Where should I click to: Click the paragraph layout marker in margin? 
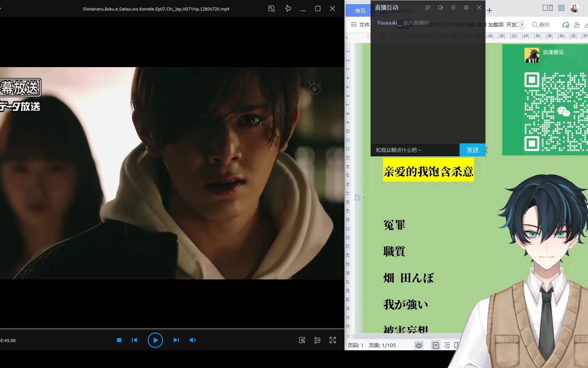click(358, 197)
